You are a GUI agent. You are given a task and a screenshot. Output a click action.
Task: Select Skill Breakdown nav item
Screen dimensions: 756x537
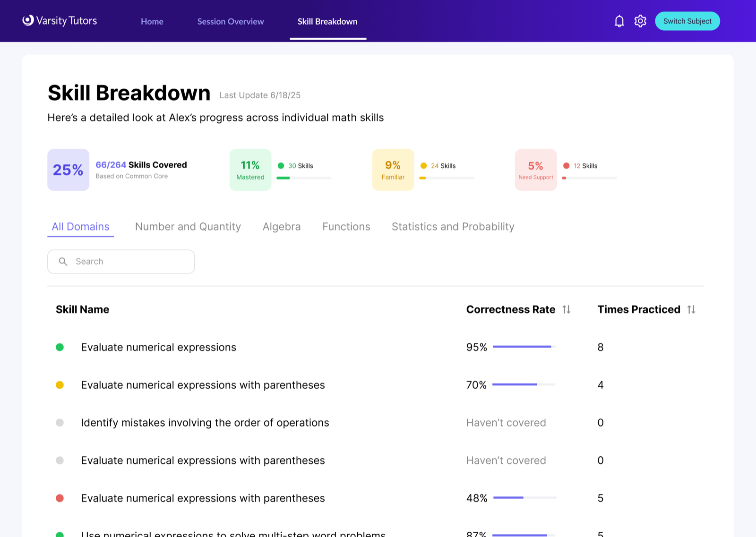tap(327, 22)
